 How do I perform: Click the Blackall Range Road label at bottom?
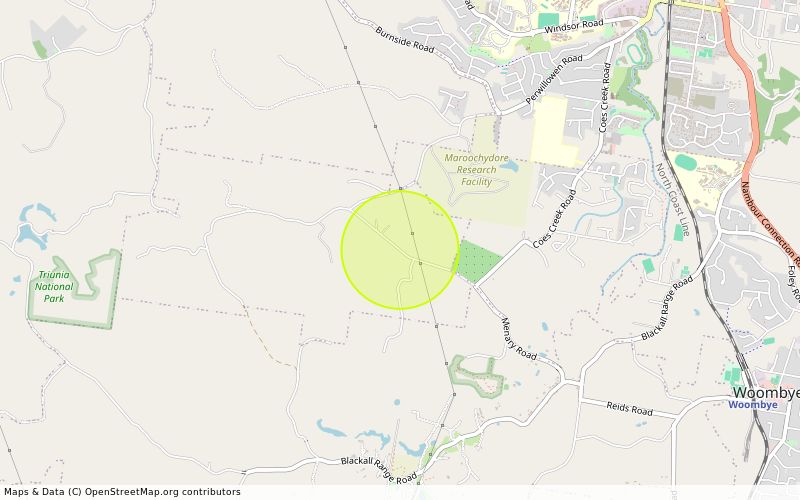379,470
